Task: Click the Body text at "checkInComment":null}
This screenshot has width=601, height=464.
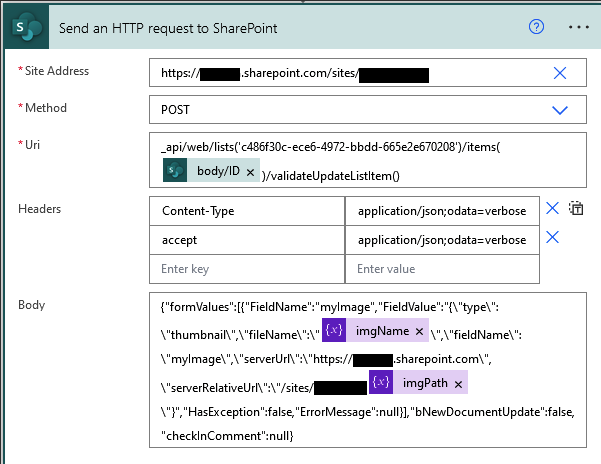Action: click(x=227, y=436)
